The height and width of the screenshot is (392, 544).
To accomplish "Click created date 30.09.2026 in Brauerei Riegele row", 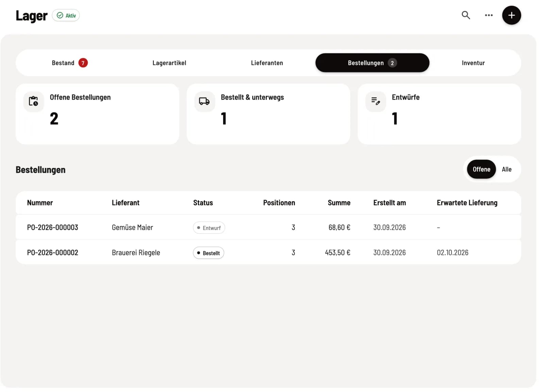I will 390,253.
